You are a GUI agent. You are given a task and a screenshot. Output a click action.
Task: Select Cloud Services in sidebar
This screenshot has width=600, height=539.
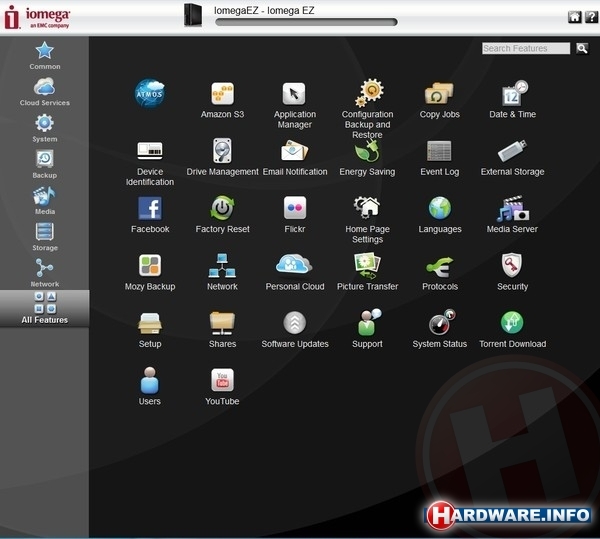pyautogui.click(x=45, y=92)
